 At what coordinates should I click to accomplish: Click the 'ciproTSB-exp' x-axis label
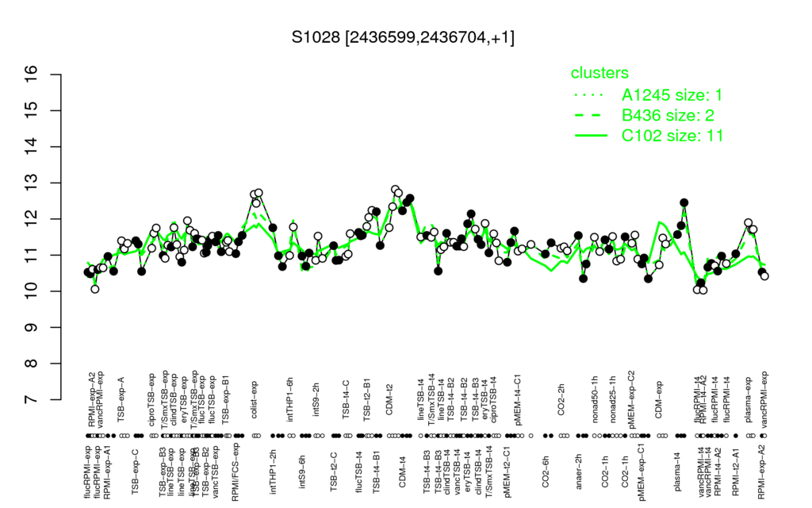[x=152, y=398]
